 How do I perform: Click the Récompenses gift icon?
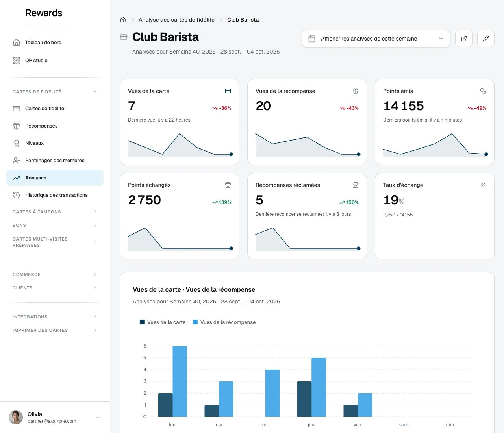[17, 126]
